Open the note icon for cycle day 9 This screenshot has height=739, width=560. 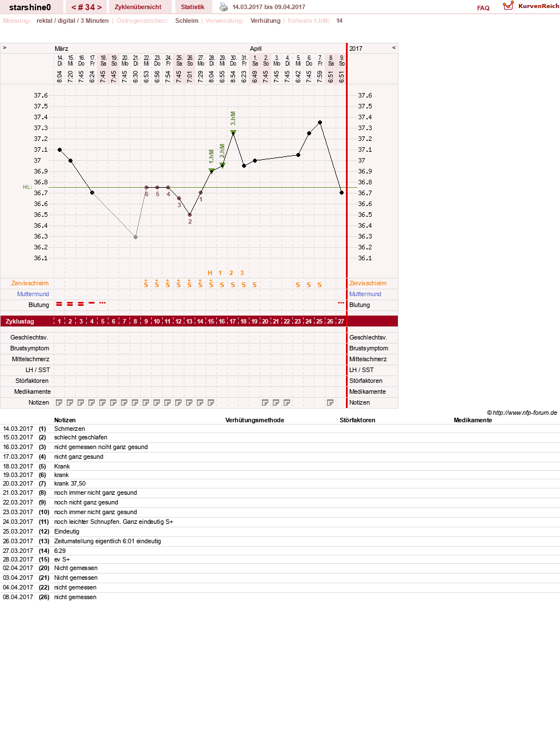click(146, 402)
